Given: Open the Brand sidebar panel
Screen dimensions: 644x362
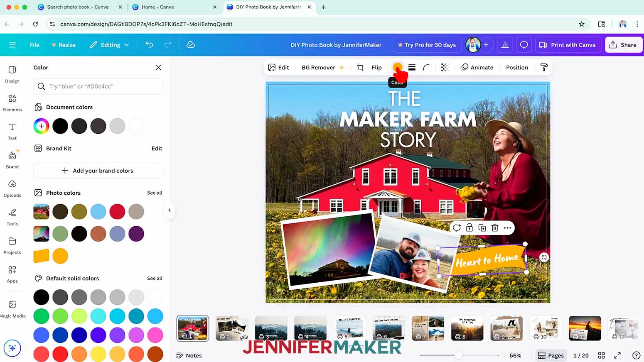Looking at the screenshot, I should 12,160.
